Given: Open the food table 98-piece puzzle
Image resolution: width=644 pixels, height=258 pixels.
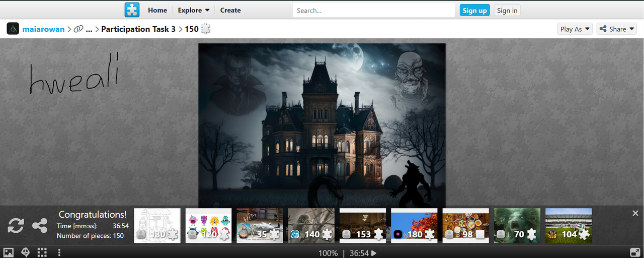Looking at the screenshot, I should tap(465, 226).
